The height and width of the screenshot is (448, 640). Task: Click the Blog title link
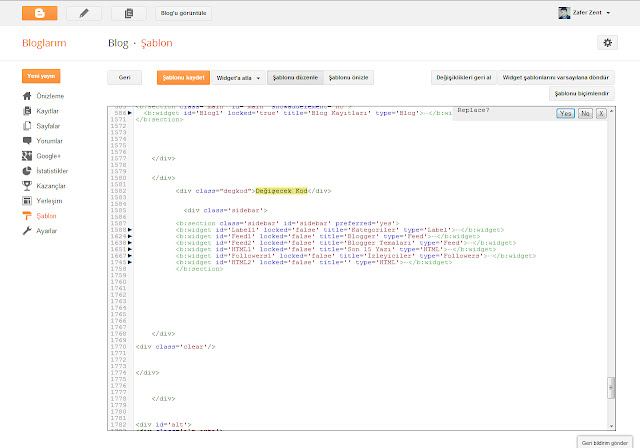tap(118, 43)
